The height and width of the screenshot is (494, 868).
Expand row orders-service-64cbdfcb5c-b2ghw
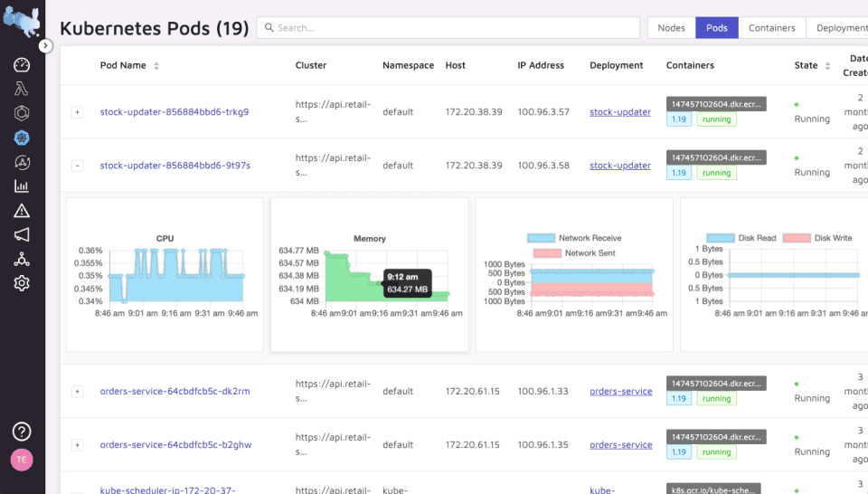tap(78, 445)
